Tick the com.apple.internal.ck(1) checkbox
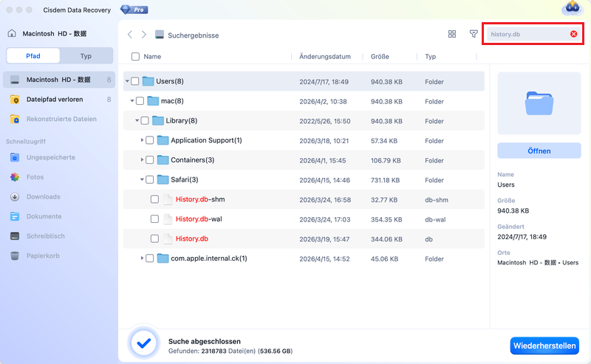 [150, 258]
